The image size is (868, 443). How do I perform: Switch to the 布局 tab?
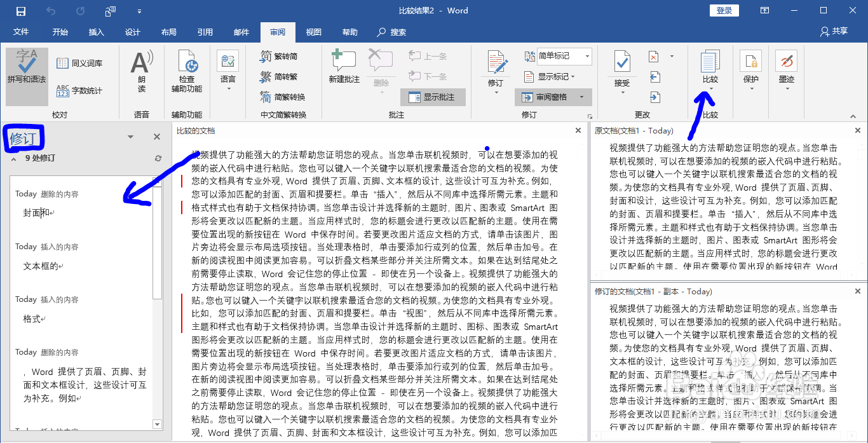point(169,32)
